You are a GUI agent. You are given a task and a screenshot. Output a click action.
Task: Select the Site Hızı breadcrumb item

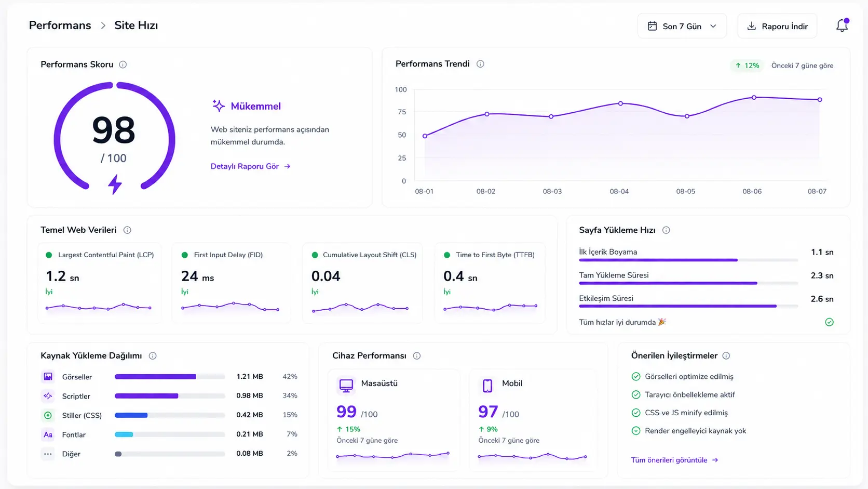(x=136, y=25)
